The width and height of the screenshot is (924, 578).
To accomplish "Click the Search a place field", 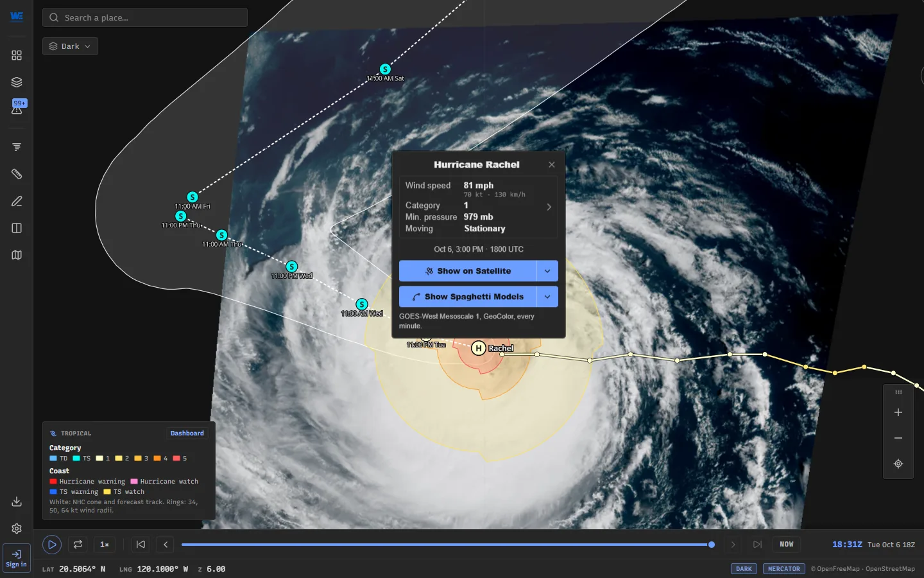I will (145, 17).
